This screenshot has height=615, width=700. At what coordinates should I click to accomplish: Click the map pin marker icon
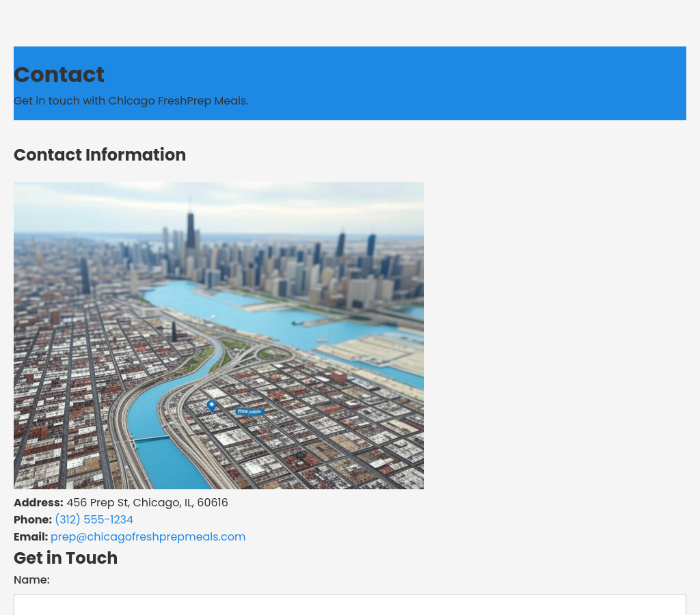pyautogui.click(x=211, y=406)
